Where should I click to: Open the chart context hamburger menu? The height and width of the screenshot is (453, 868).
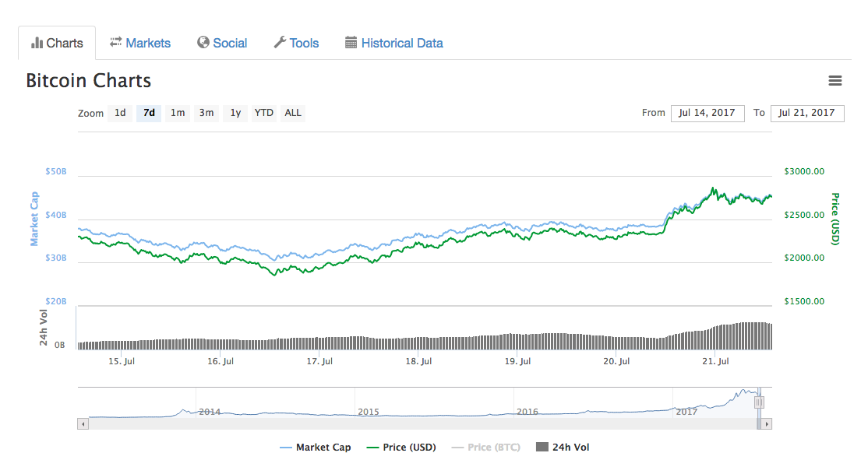click(x=834, y=81)
